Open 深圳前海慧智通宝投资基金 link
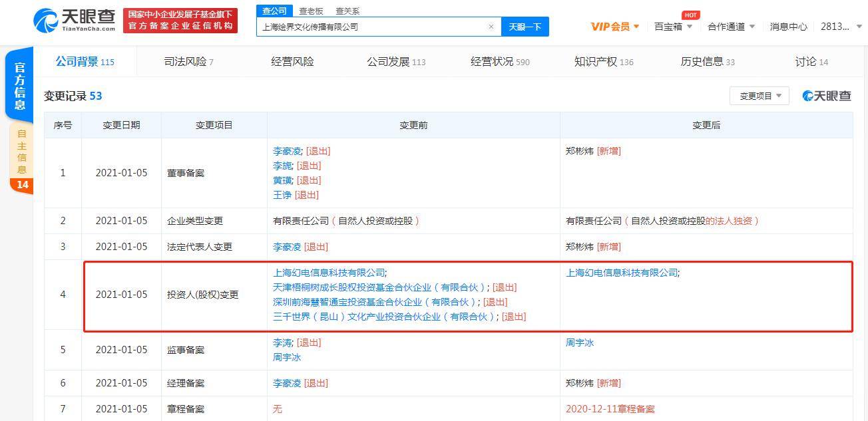 pos(375,302)
